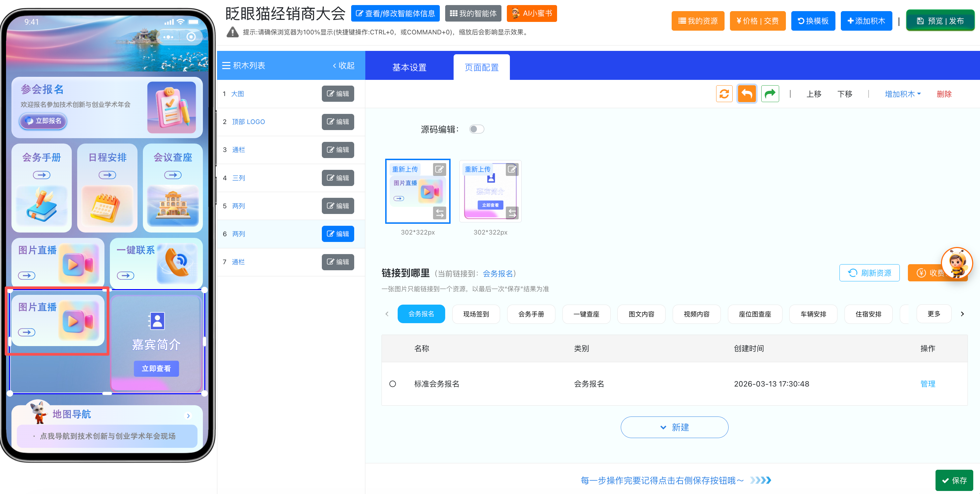
Task: Click 编辑 for block 3 通栏
Action: click(338, 150)
